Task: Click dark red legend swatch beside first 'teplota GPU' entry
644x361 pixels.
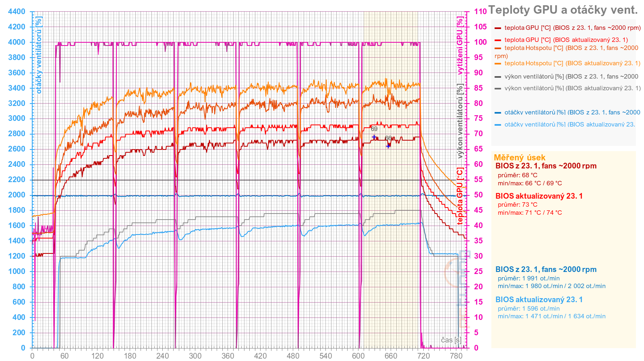Action: (x=498, y=28)
